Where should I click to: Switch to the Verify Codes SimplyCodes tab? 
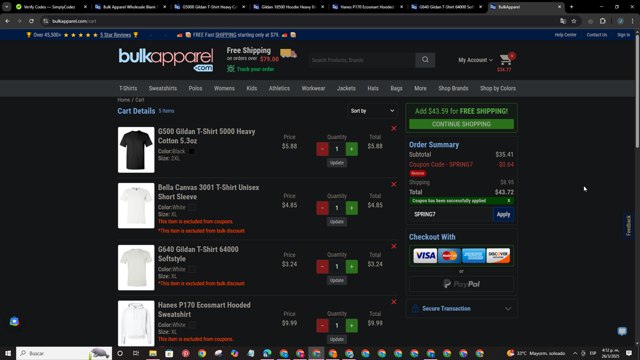pyautogui.click(x=51, y=7)
